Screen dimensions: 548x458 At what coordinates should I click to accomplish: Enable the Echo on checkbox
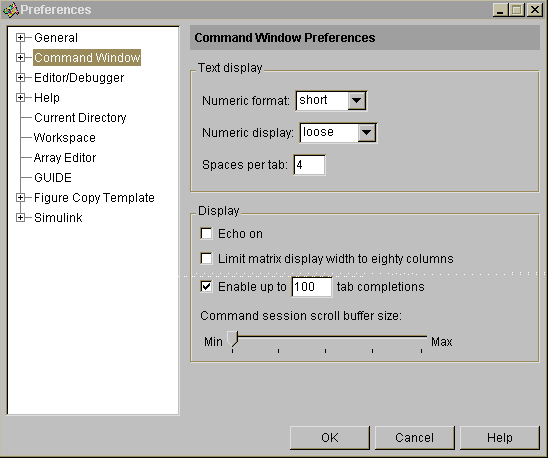point(206,234)
